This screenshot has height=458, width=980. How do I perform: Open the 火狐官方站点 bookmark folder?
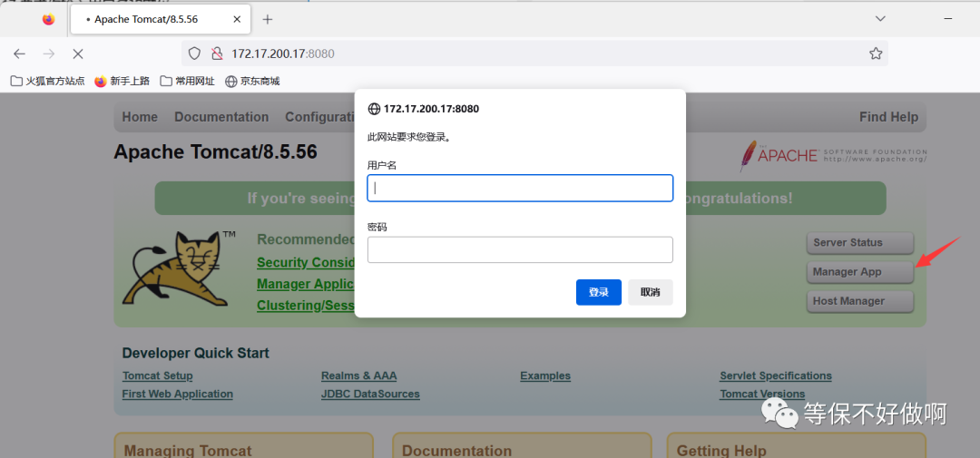pyautogui.click(x=48, y=81)
